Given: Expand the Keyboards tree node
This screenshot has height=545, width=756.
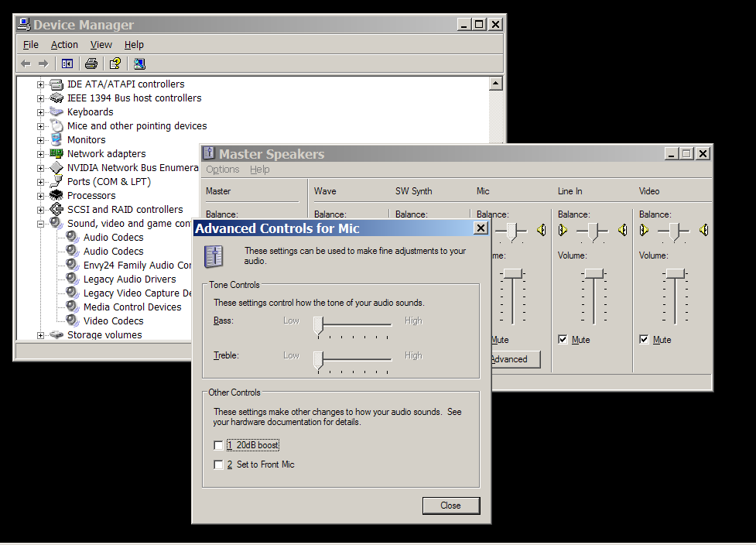Looking at the screenshot, I should tap(40, 112).
